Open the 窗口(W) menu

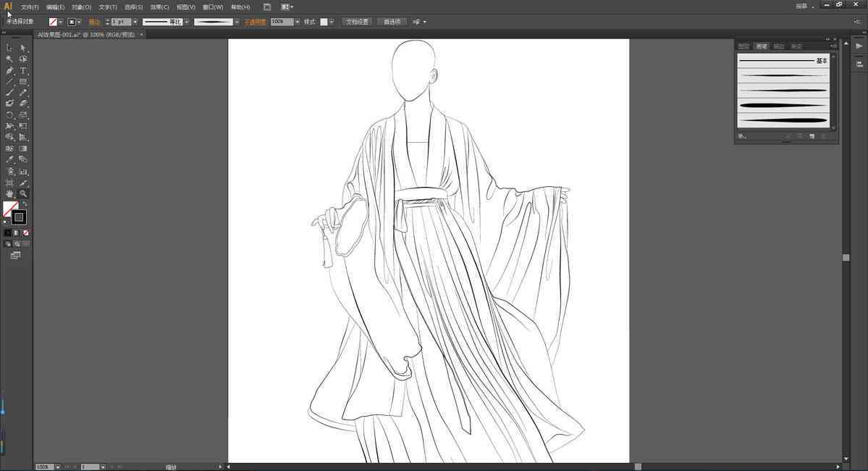pyautogui.click(x=213, y=7)
